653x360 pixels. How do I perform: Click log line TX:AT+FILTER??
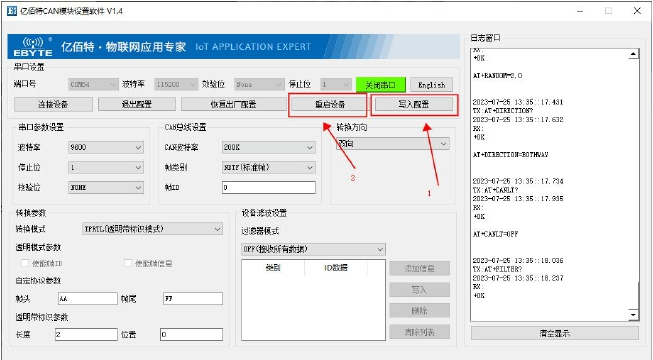point(497,269)
